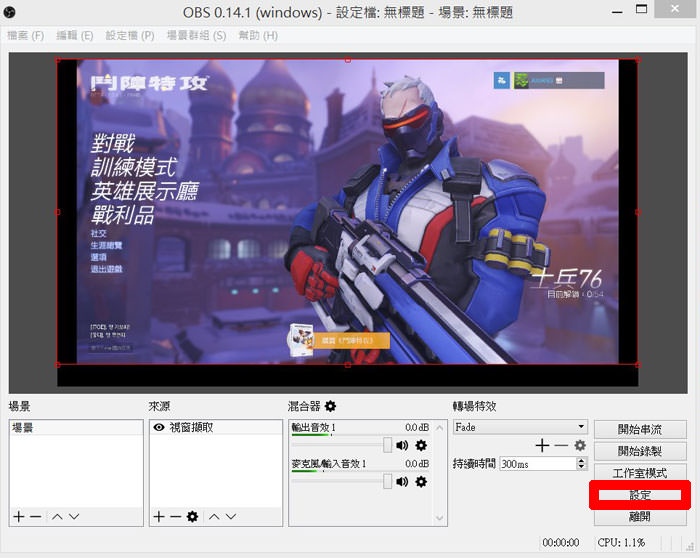Move scene down with arrow
700x558 pixels.
pyautogui.click(x=74, y=516)
